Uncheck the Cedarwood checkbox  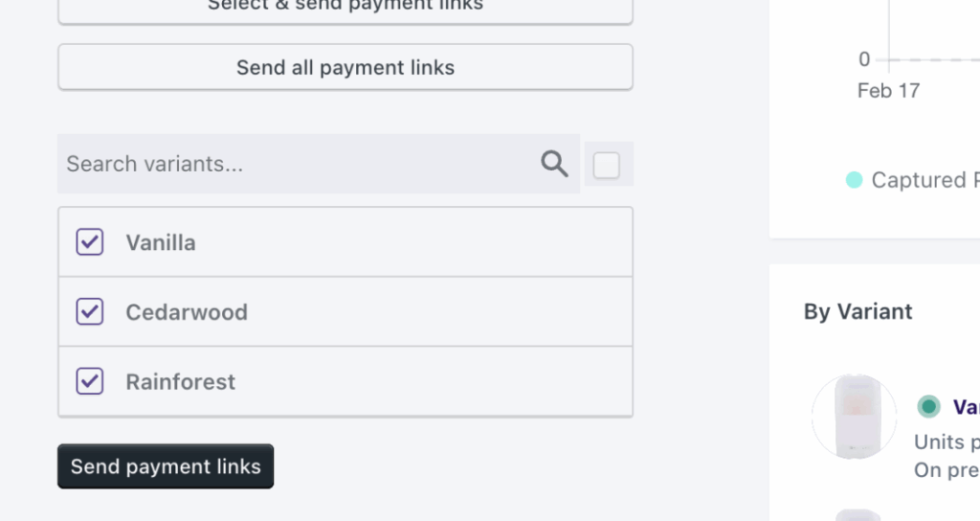click(x=90, y=311)
